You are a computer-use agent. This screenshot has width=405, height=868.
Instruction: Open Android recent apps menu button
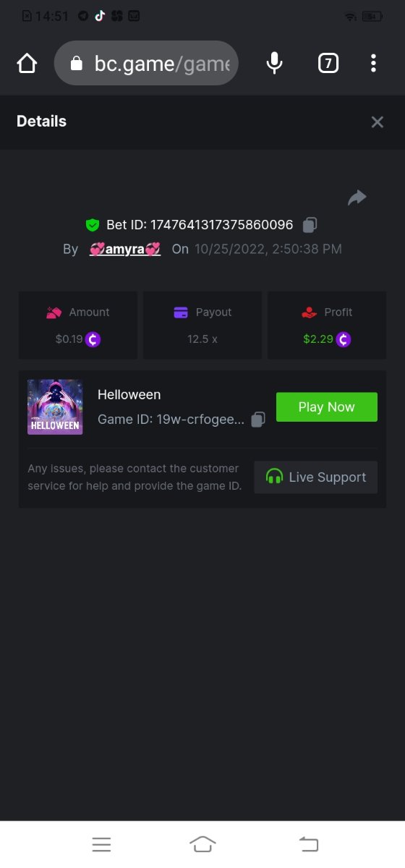click(x=101, y=844)
